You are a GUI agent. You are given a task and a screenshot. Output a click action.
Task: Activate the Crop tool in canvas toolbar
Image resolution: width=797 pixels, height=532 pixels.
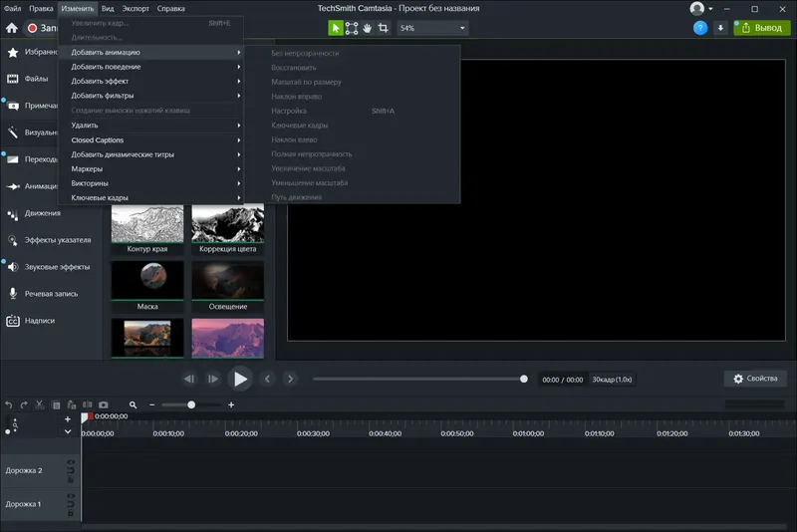coord(383,28)
